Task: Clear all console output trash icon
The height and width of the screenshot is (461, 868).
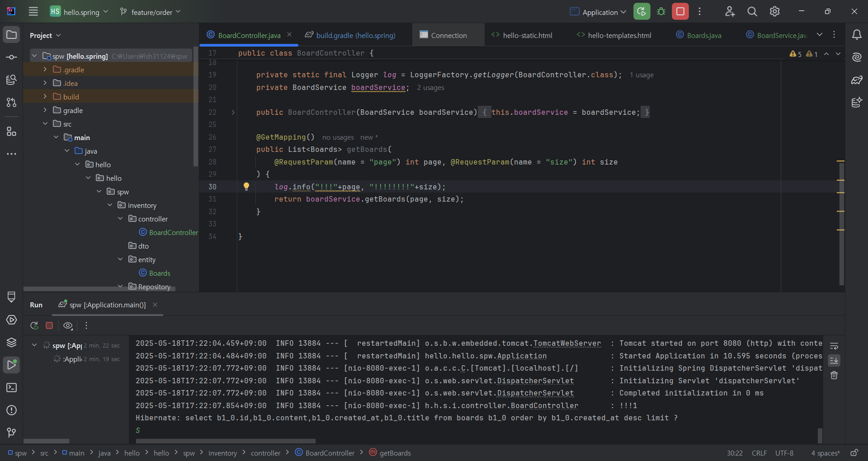Action: click(x=834, y=375)
